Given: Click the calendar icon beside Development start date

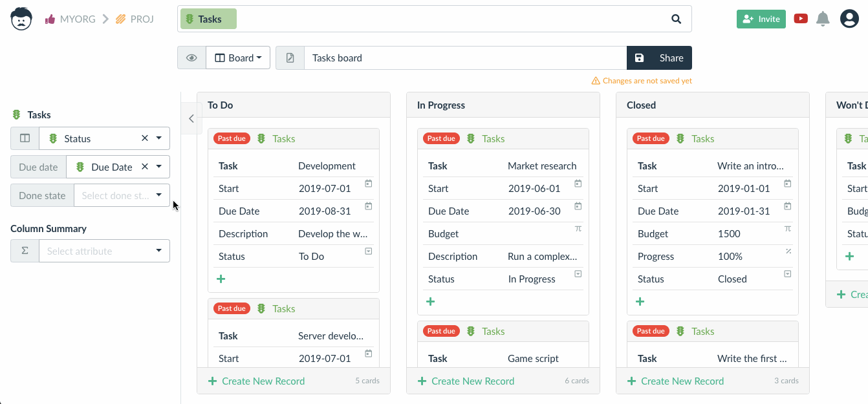Looking at the screenshot, I should [x=368, y=184].
